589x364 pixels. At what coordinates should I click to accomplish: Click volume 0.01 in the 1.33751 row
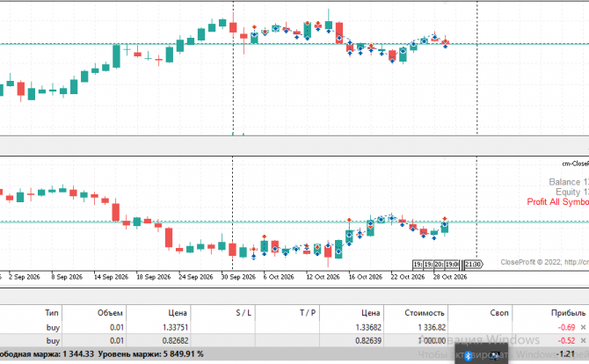click(117, 328)
